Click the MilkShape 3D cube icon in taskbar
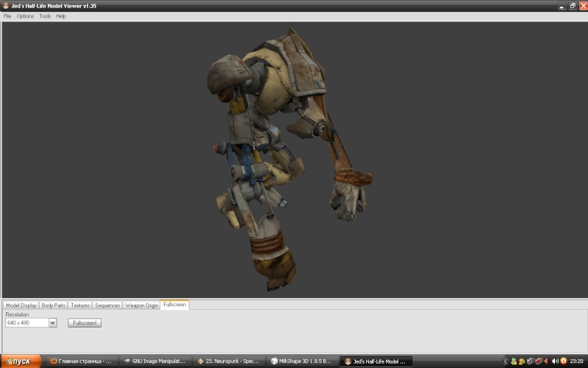Image resolution: width=588 pixels, height=368 pixels. click(274, 361)
